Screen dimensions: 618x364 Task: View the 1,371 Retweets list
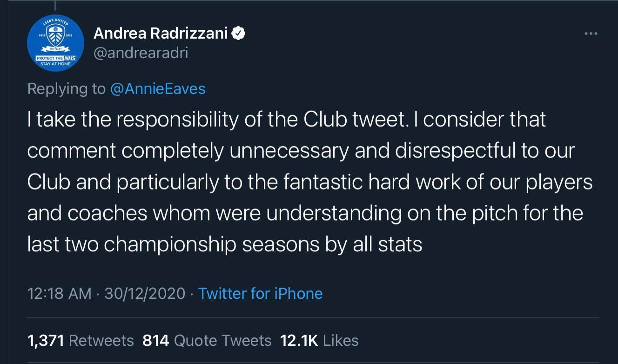tap(81, 340)
